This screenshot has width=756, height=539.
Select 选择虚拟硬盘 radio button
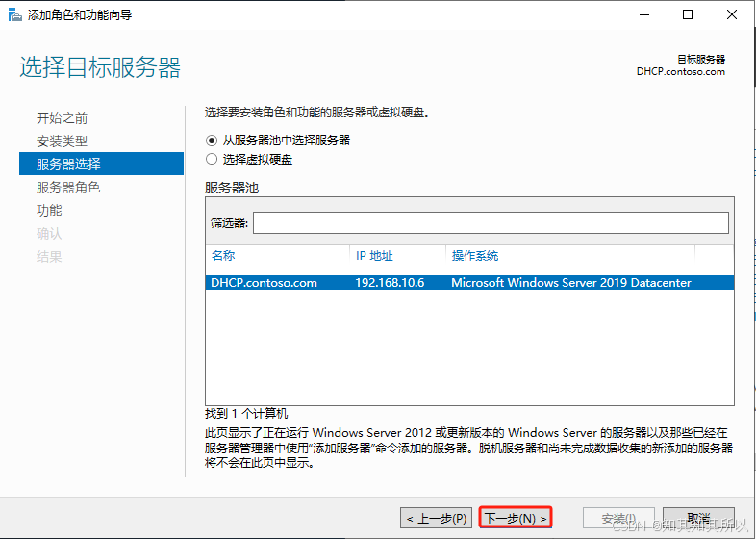212,159
